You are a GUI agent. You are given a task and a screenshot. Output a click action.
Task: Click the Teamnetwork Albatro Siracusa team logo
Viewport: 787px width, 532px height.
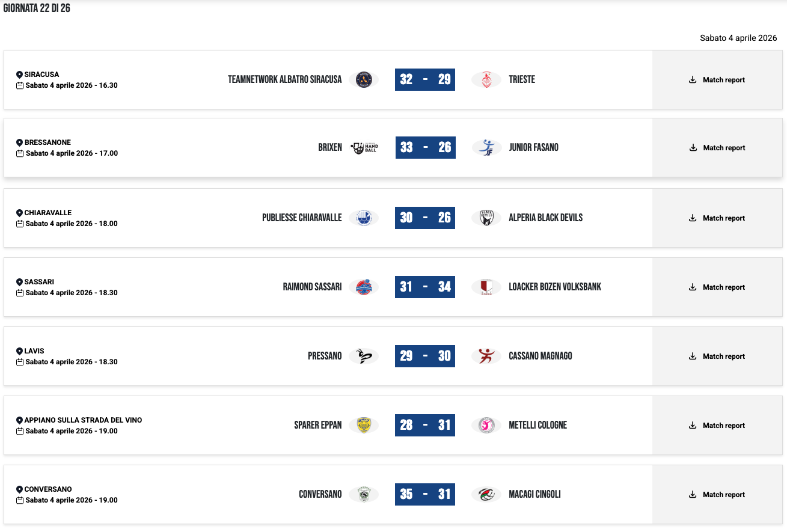pos(363,79)
